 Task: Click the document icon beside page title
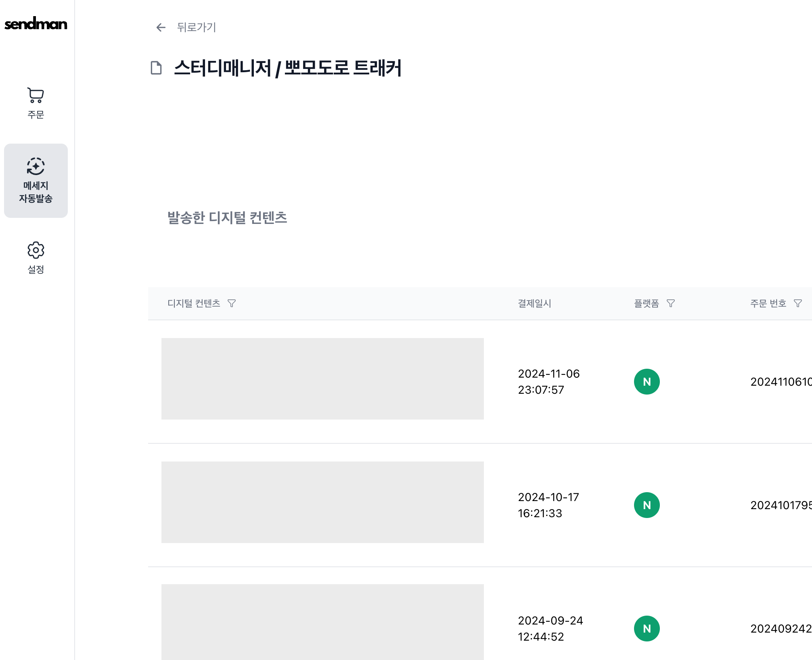156,68
